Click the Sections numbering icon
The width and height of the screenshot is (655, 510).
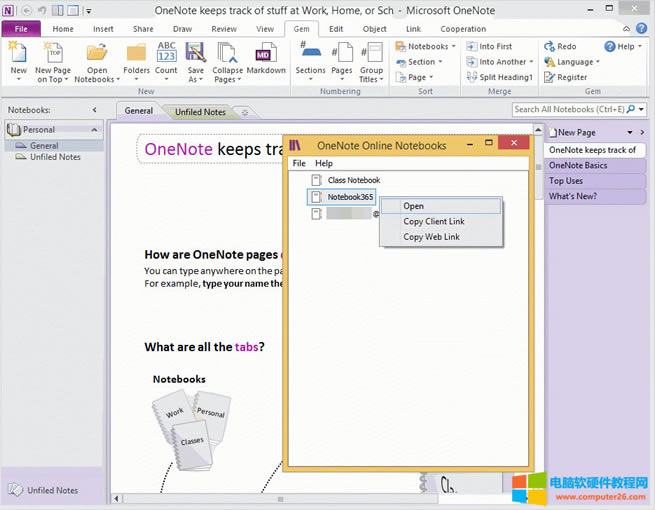pyautogui.click(x=310, y=53)
